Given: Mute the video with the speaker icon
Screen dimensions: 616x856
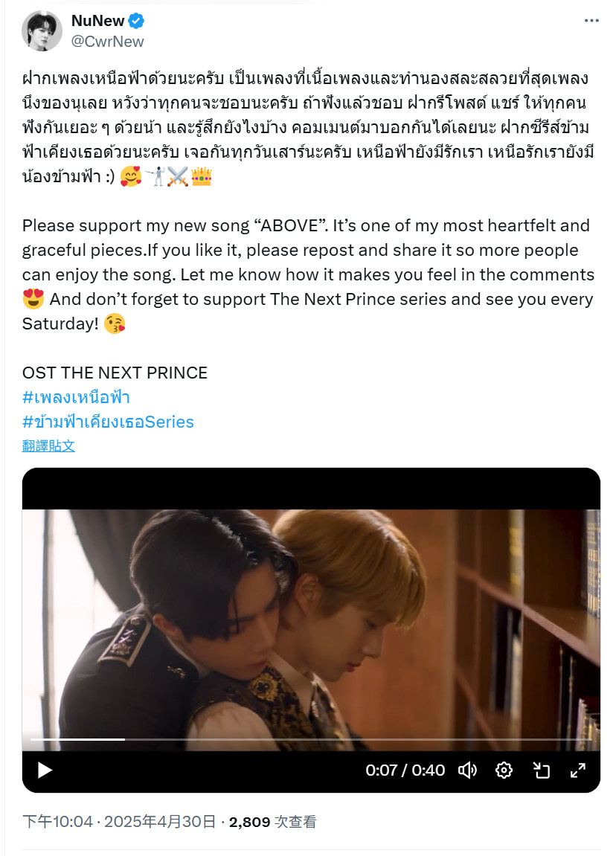Looking at the screenshot, I should [x=467, y=770].
